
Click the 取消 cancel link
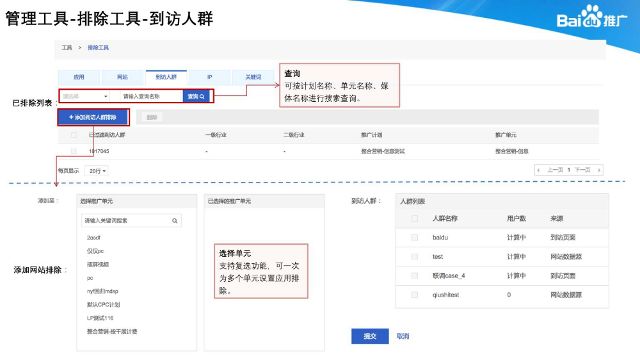402,336
